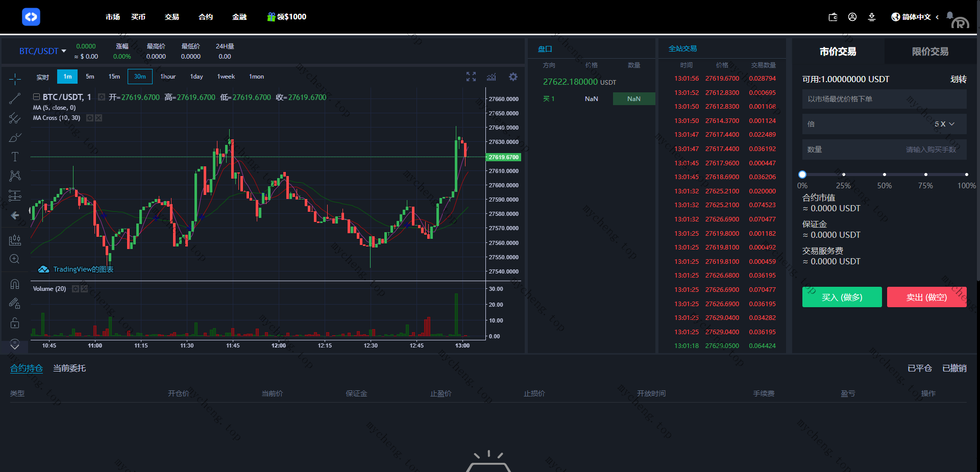This screenshot has height=472, width=980.
Task: Select the Text annotation tool
Action: [15, 157]
